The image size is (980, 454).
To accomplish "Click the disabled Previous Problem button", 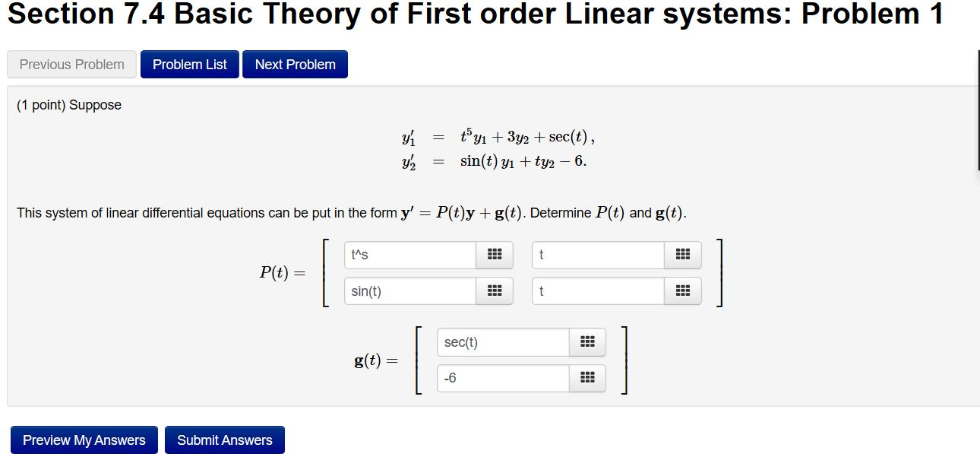I will click(x=71, y=64).
